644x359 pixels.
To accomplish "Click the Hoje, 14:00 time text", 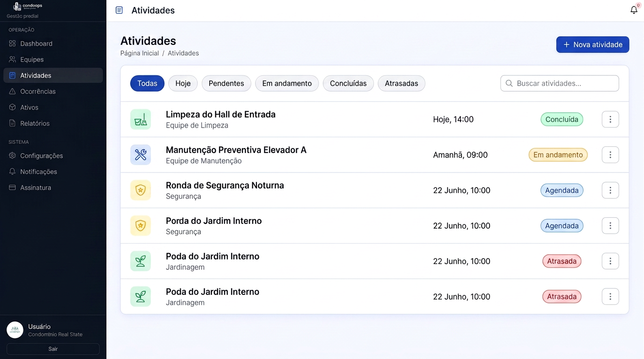I will pyautogui.click(x=453, y=119).
